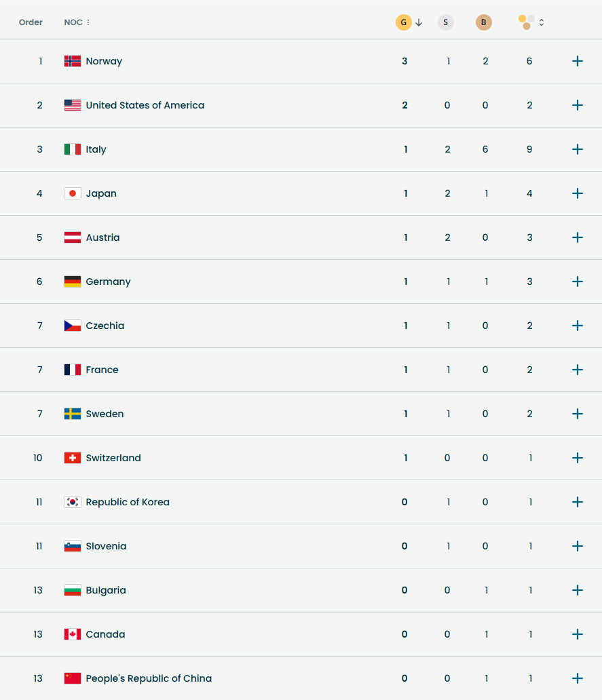The image size is (602, 700).
Task: Sort by bronze medal column
Action: tap(484, 22)
